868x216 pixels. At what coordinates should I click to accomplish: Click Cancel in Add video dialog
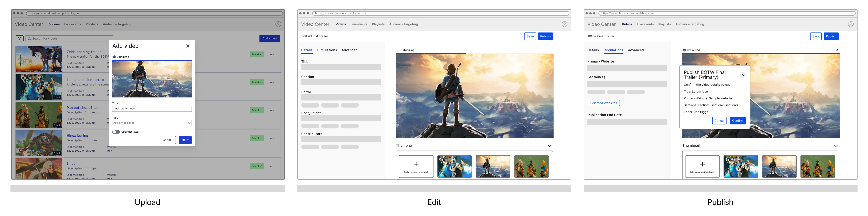(x=168, y=140)
